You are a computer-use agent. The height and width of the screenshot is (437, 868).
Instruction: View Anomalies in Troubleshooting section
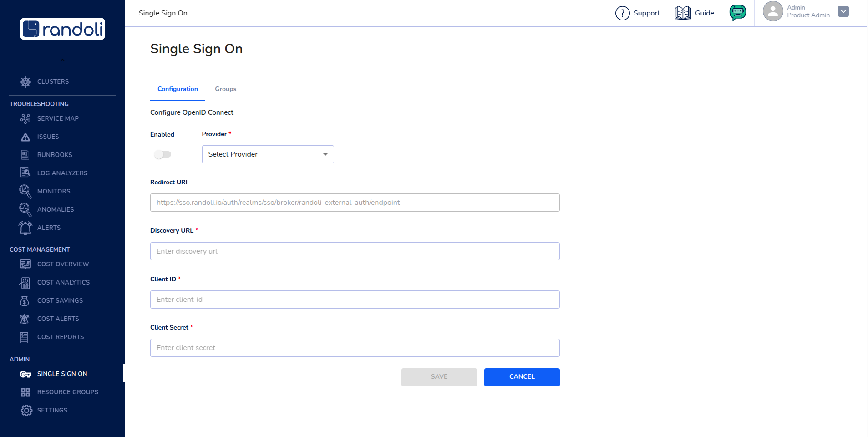point(56,209)
